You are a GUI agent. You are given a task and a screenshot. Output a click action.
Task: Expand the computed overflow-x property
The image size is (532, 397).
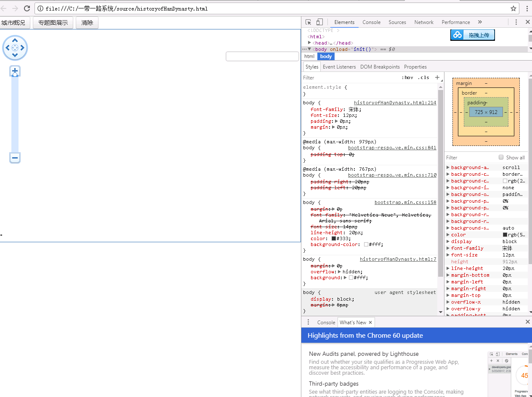pos(448,302)
